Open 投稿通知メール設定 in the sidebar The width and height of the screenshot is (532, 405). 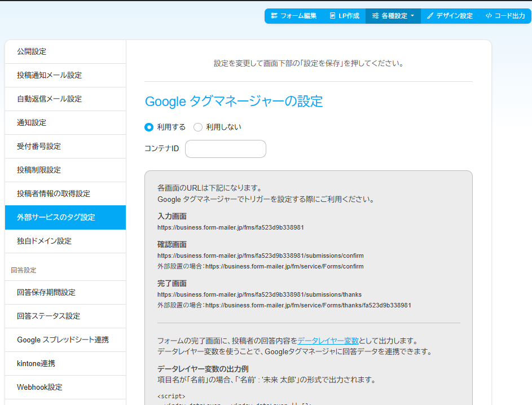(65, 75)
